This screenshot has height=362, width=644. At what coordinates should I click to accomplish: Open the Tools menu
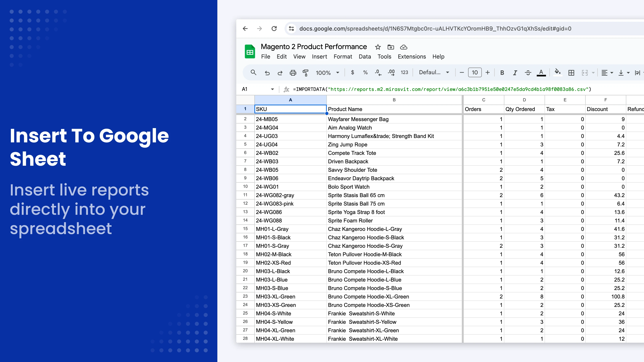coord(384,57)
